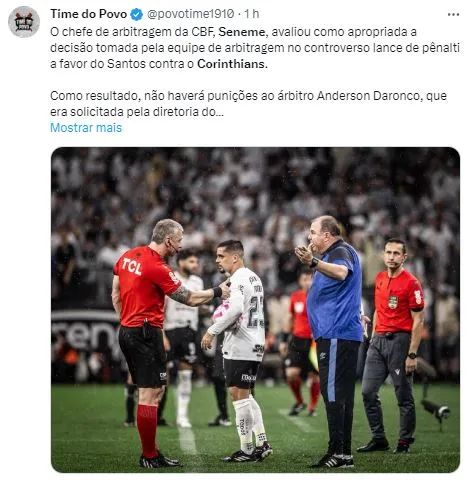The height and width of the screenshot is (480, 473).
Task: Select the paragraph starting with Como resultado
Action: [x=248, y=104]
